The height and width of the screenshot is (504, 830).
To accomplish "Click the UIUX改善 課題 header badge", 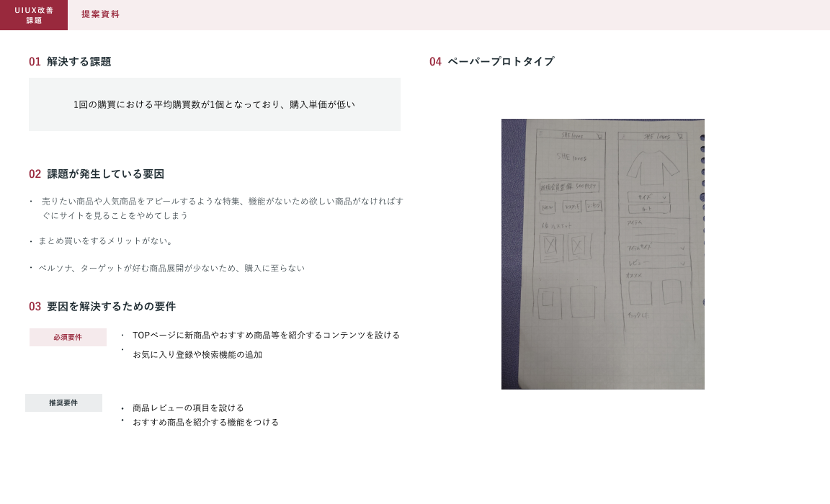I will click(34, 15).
